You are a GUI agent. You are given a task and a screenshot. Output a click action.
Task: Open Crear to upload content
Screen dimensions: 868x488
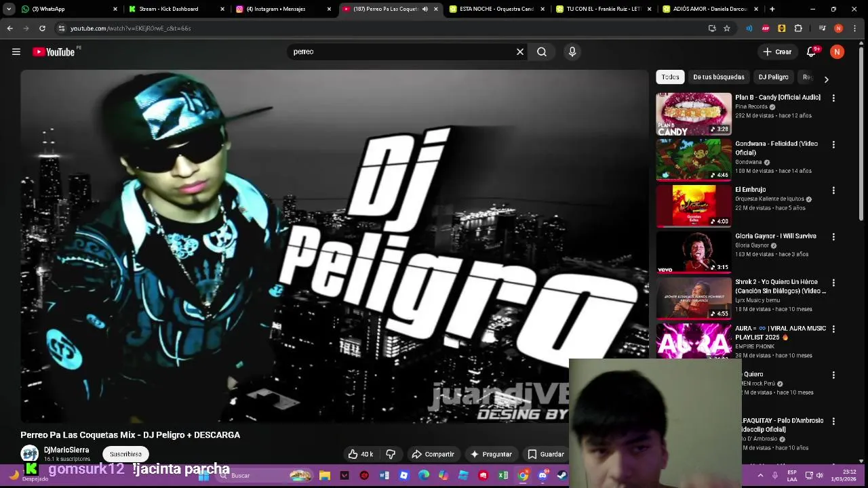pos(777,52)
